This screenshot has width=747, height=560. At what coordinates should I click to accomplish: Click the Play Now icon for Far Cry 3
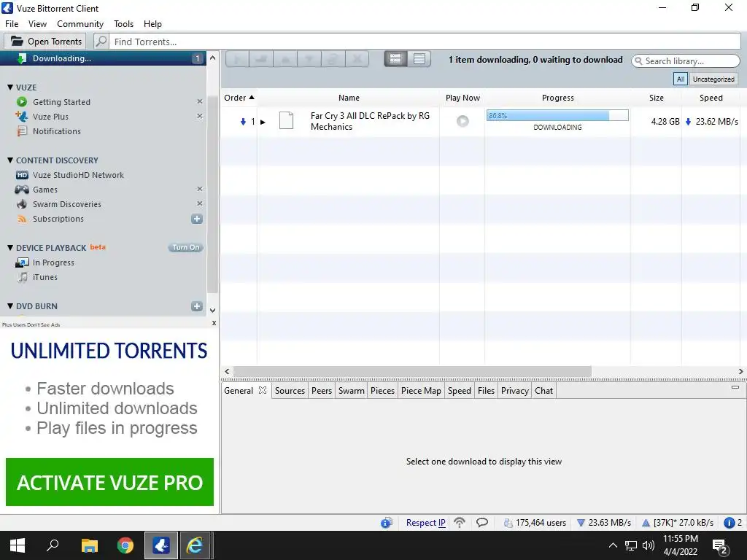click(x=462, y=122)
